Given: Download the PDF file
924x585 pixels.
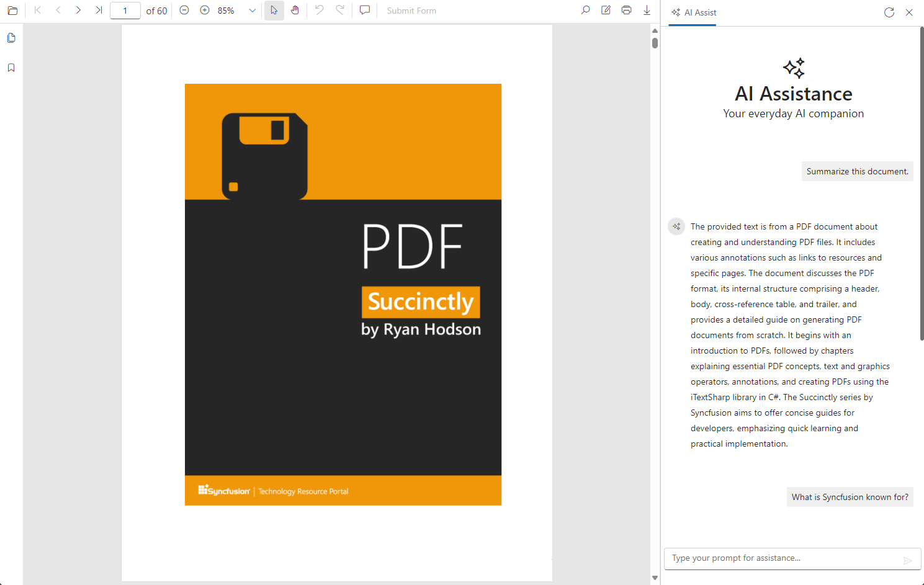Looking at the screenshot, I should click(647, 11).
